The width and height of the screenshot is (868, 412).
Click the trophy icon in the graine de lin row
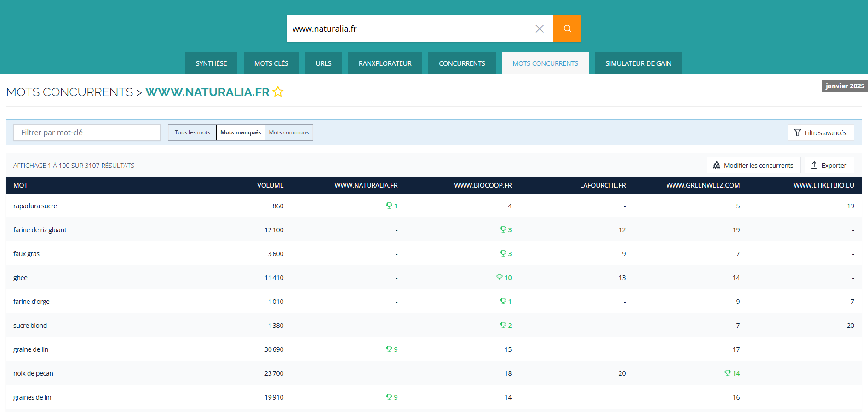click(389, 349)
